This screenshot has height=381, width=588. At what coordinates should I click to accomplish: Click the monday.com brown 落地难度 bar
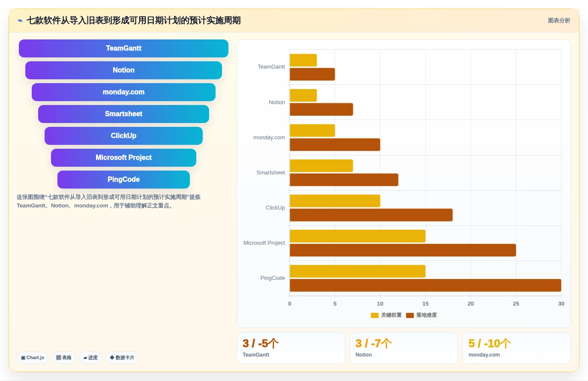pos(335,144)
